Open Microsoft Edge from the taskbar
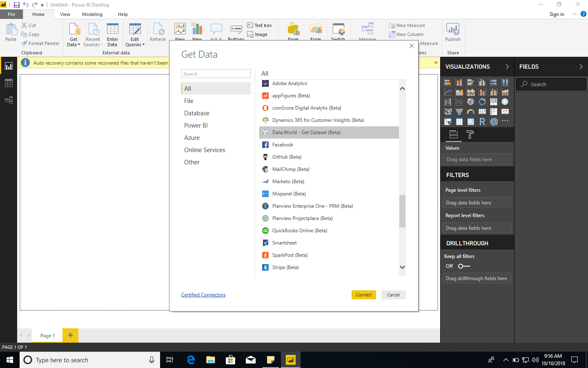This screenshot has width=588, height=368. pos(191,360)
